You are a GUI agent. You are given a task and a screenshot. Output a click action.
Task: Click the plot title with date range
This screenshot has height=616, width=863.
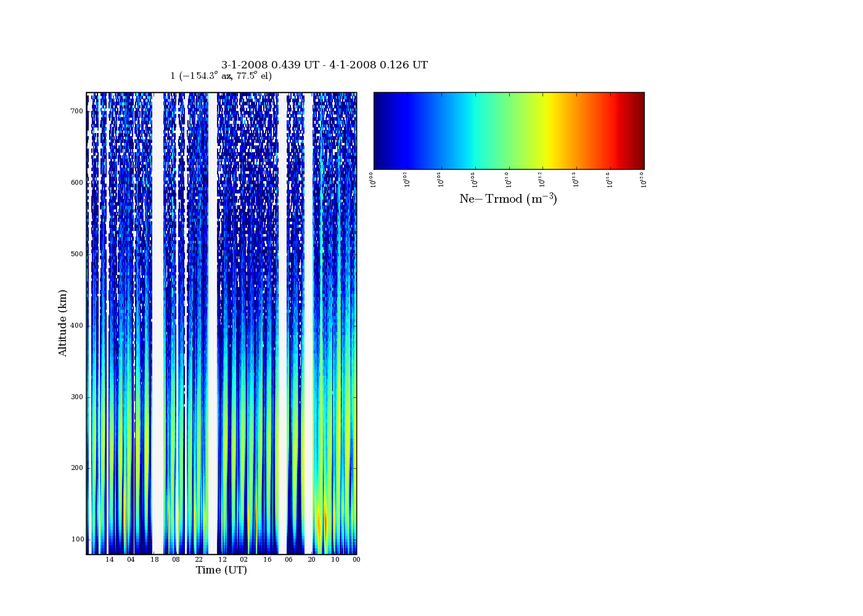pyautogui.click(x=324, y=65)
